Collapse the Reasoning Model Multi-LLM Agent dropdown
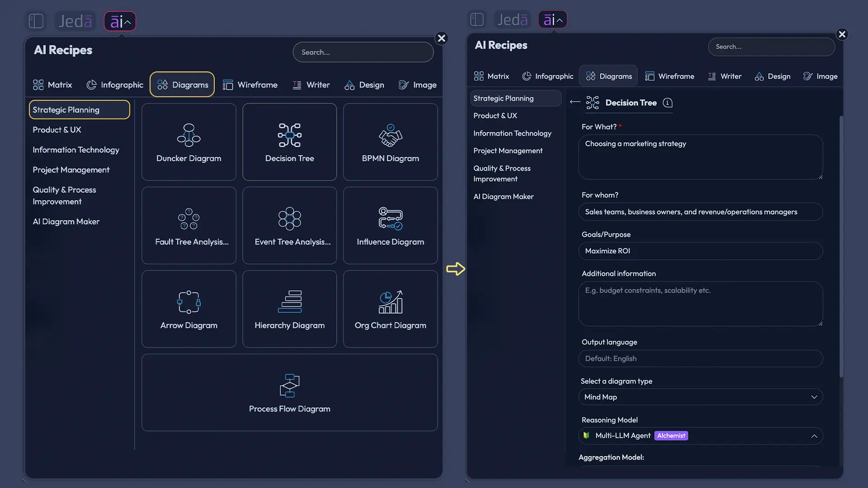Viewport: 868px width, 488px height. click(x=701, y=436)
